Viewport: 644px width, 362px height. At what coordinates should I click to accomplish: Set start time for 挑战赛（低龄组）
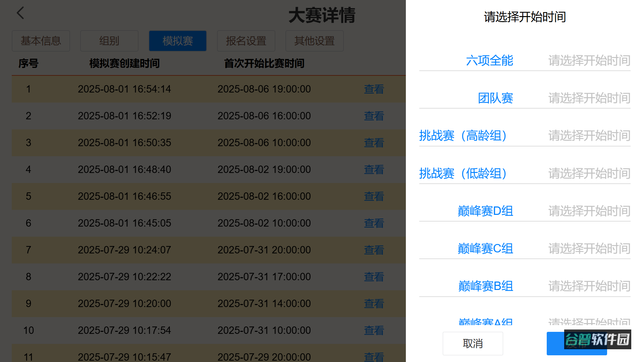tap(589, 174)
